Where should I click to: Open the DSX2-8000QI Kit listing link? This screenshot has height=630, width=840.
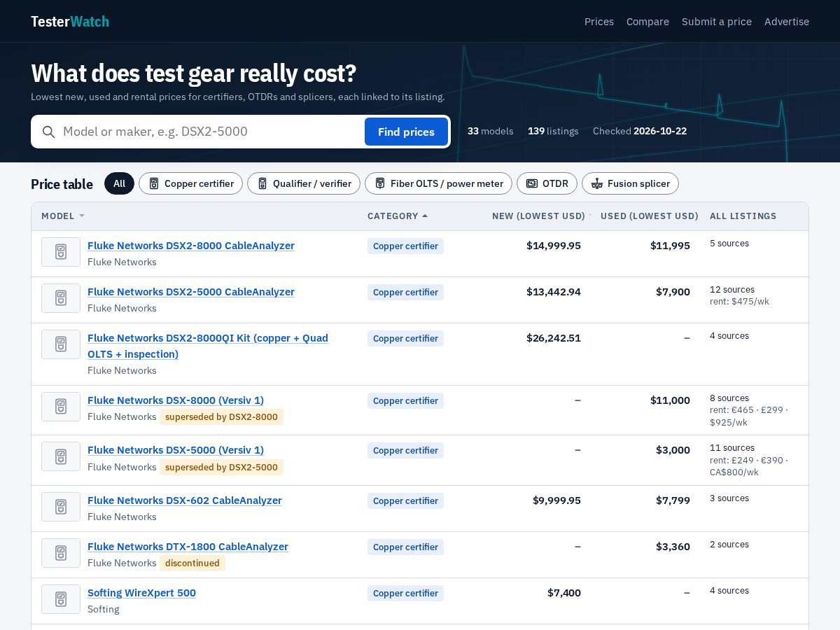tap(208, 346)
